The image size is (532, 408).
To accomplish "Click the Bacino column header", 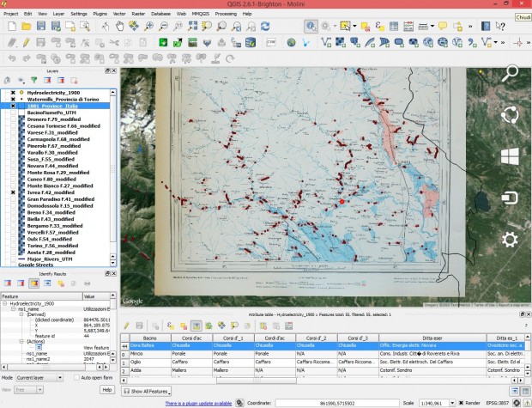I will [150, 338].
